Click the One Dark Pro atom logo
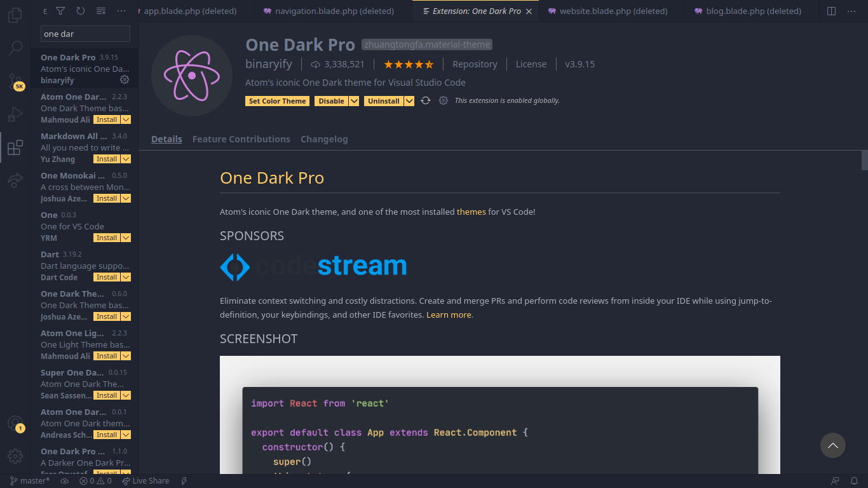The width and height of the screenshot is (868, 488). [x=192, y=76]
